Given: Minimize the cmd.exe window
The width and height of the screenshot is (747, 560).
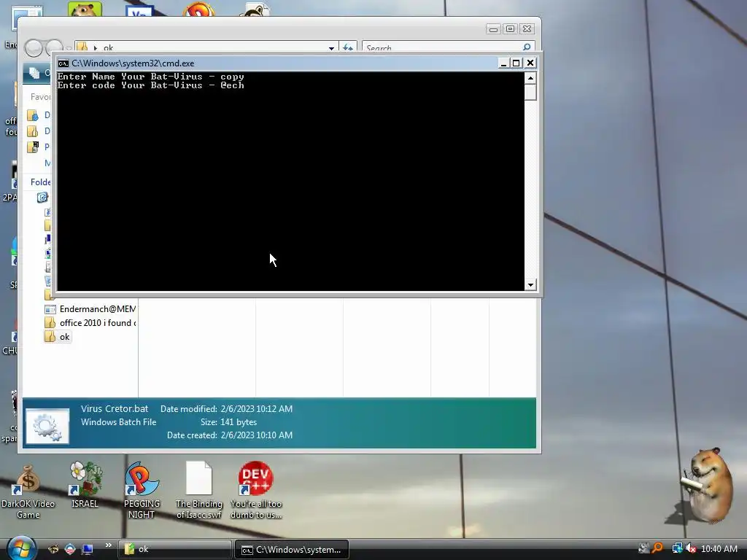Looking at the screenshot, I should 503,63.
